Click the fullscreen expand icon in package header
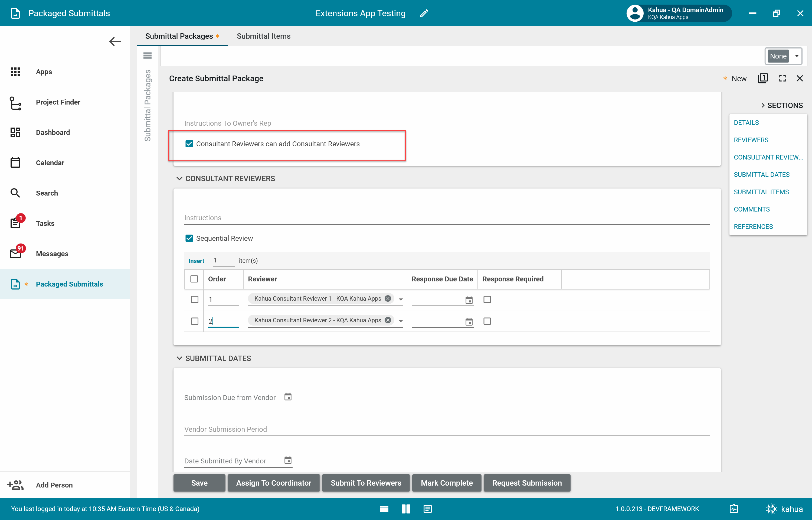Image resolution: width=812 pixels, height=520 pixels. (782, 78)
